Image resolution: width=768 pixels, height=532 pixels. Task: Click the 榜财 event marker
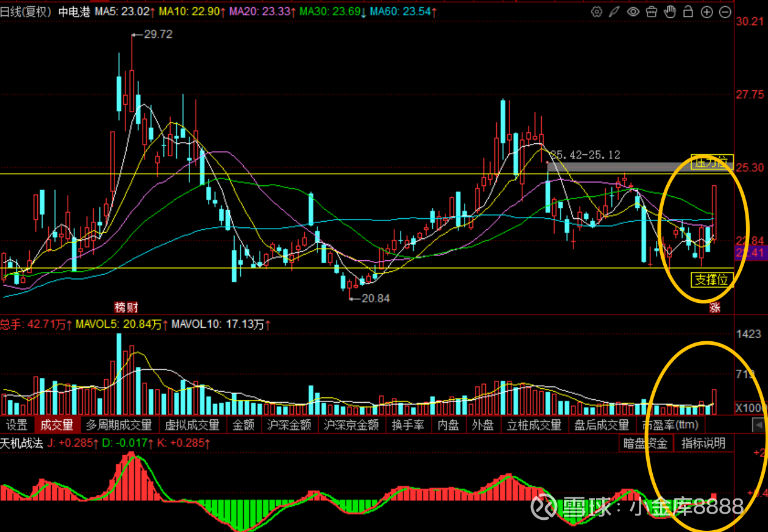click(126, 307)
